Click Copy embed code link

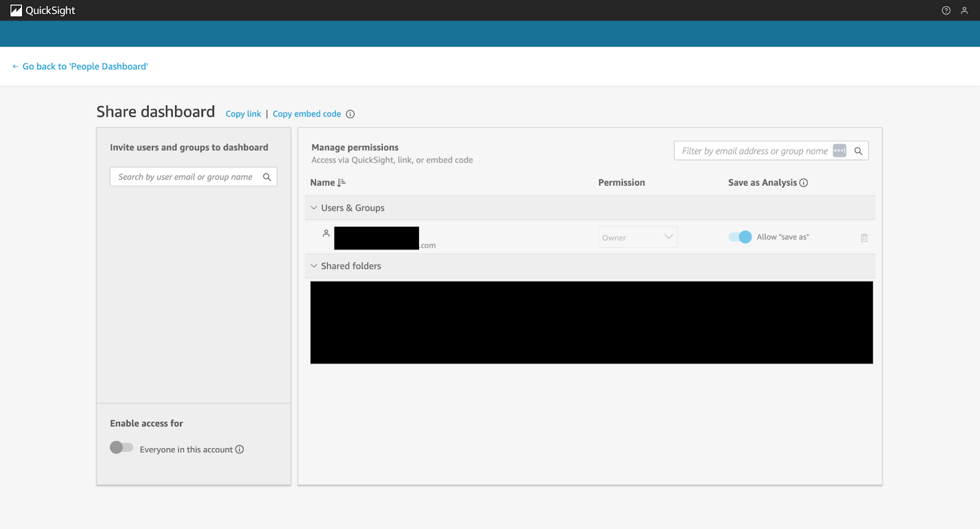pyautogui.click(x=307, y=114)
